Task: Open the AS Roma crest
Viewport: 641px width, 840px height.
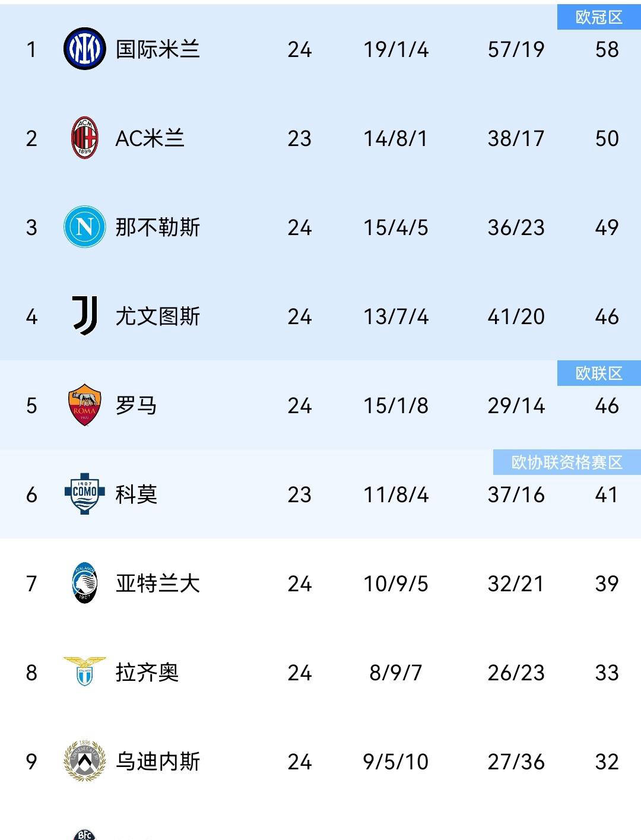Action: point(84,405)
